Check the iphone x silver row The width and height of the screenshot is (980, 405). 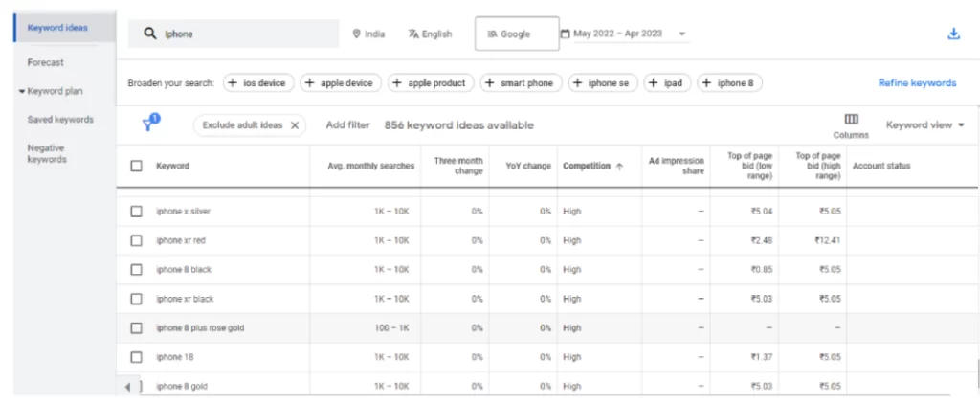pyautogui.click(x=136, y=212)
